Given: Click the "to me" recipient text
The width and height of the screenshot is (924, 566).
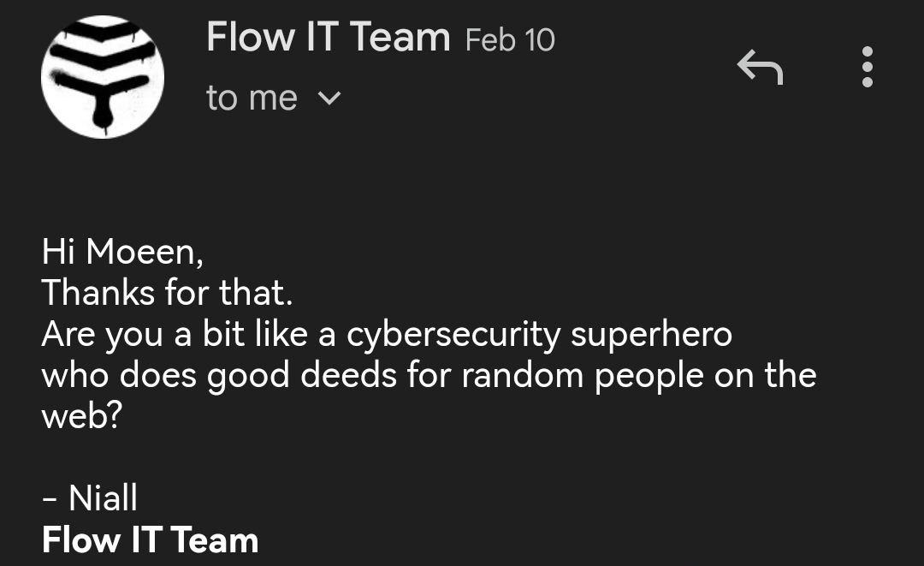Looking at the screenshot, I should click(x=252, y=98).
